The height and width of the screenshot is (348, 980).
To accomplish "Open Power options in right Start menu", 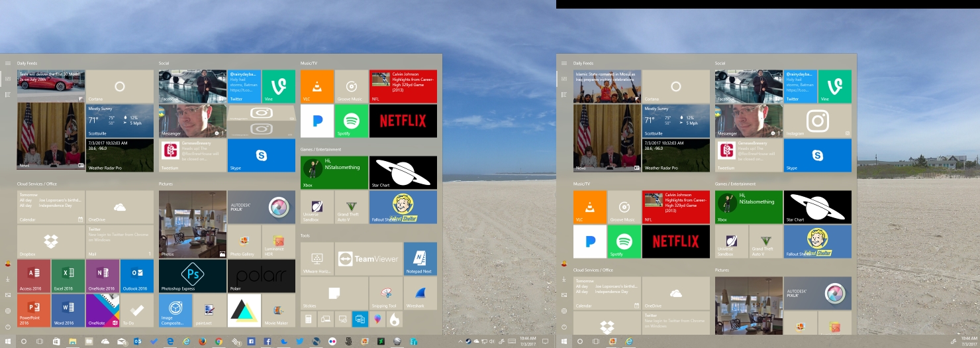I will [x=564, y=327].
